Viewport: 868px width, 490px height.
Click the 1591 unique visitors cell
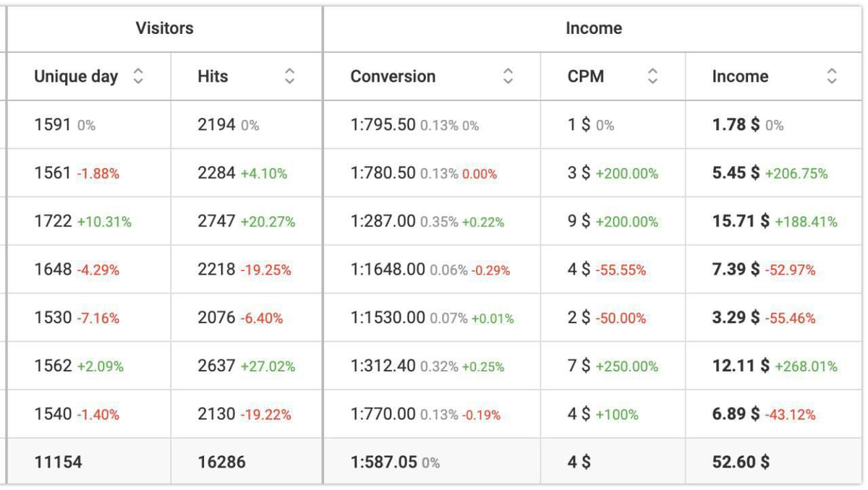pyautogui.click(x=53, y=125)
